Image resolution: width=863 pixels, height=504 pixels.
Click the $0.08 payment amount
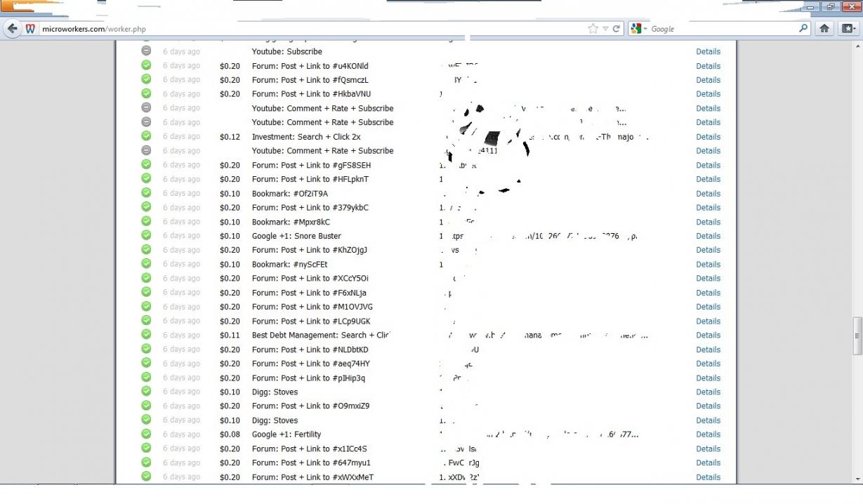click(230, 435)
